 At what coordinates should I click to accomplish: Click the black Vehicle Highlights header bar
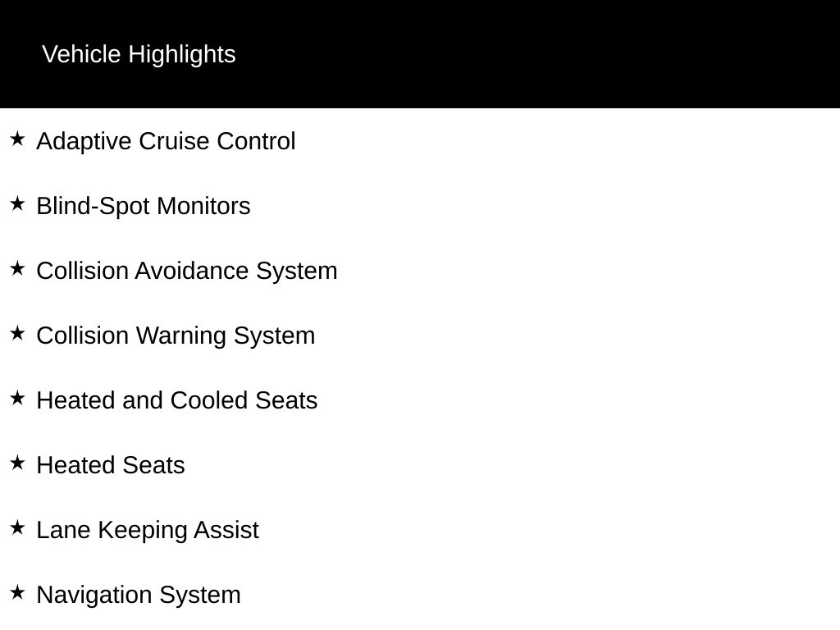[420, 54]
